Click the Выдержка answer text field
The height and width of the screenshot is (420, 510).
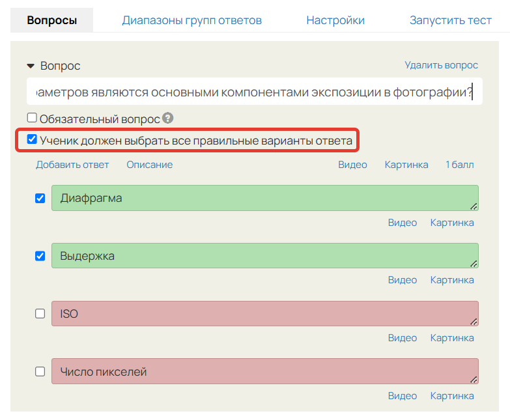[x=264, y=255]
